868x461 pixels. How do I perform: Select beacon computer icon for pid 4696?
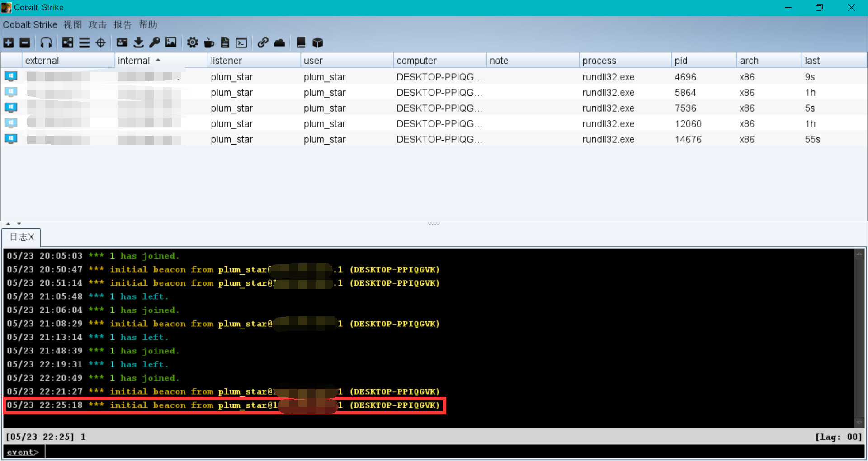point(11,76)
